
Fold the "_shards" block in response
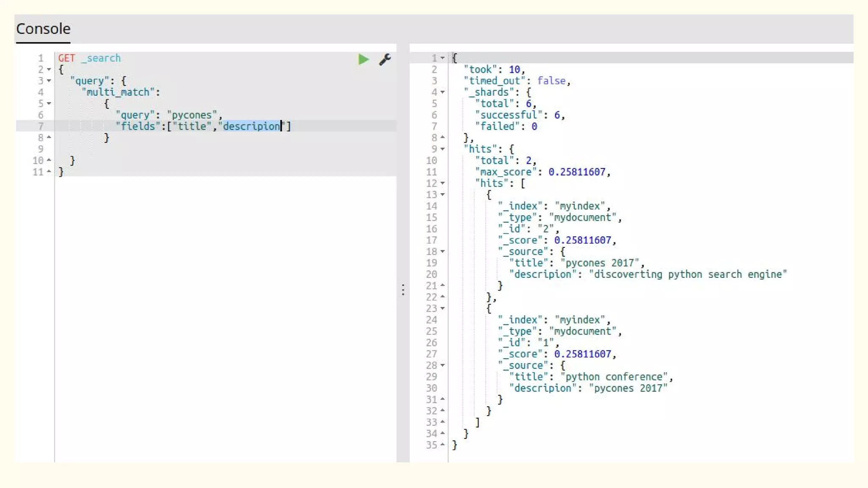coord(442,92)
